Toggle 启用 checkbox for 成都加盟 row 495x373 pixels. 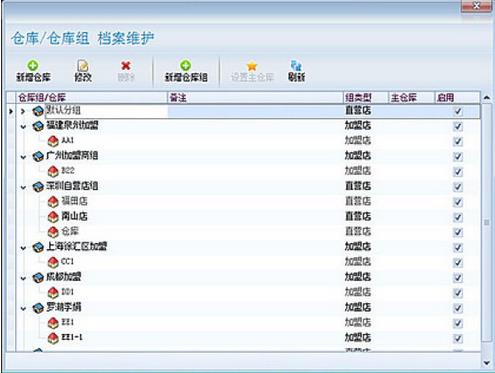[458, 277]
